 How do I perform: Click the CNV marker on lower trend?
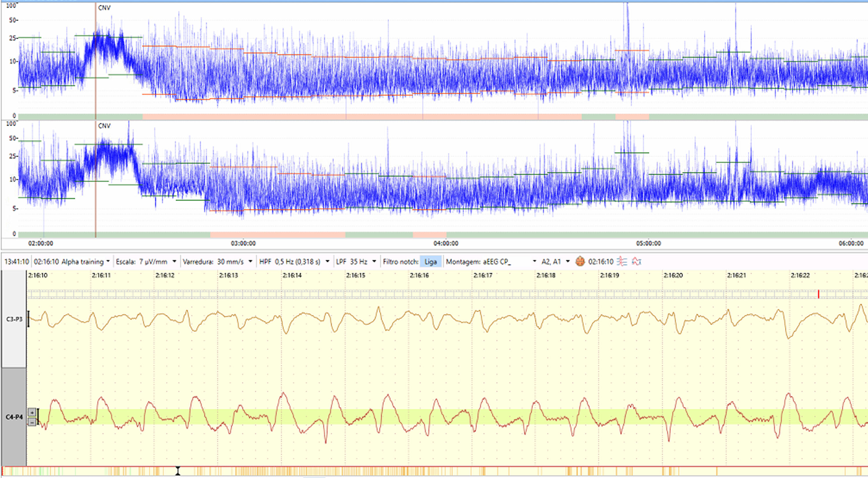(104, 126)
